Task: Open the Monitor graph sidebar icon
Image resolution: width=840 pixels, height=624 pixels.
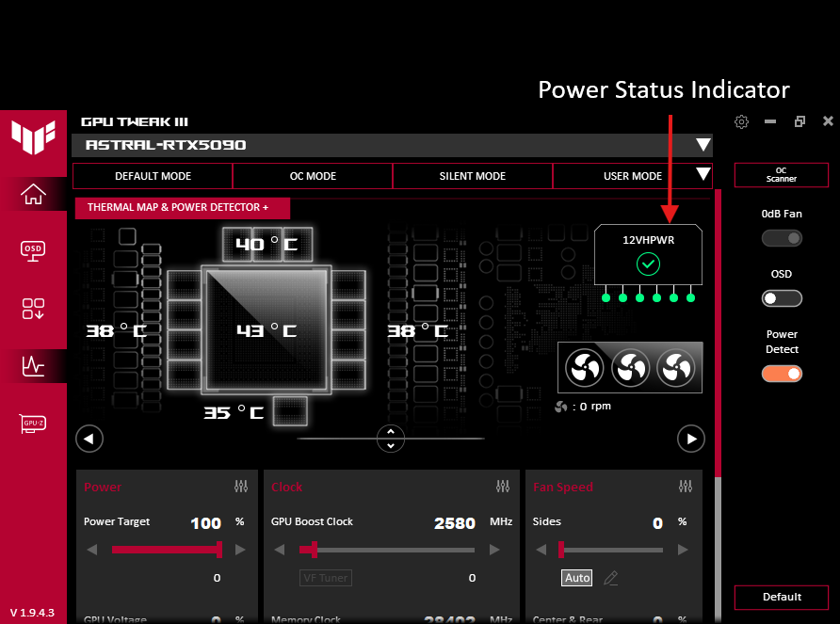Action: click(33, 366)
